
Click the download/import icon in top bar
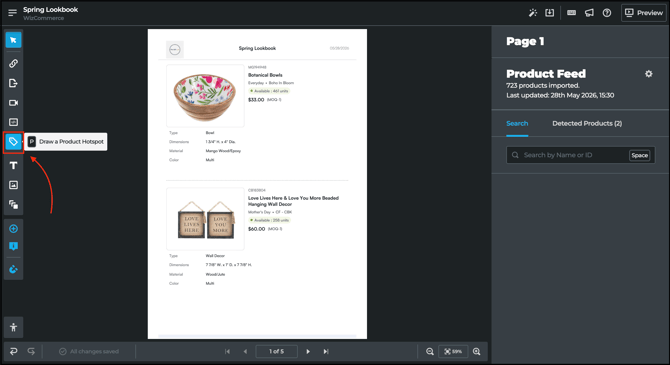[550, 13]
